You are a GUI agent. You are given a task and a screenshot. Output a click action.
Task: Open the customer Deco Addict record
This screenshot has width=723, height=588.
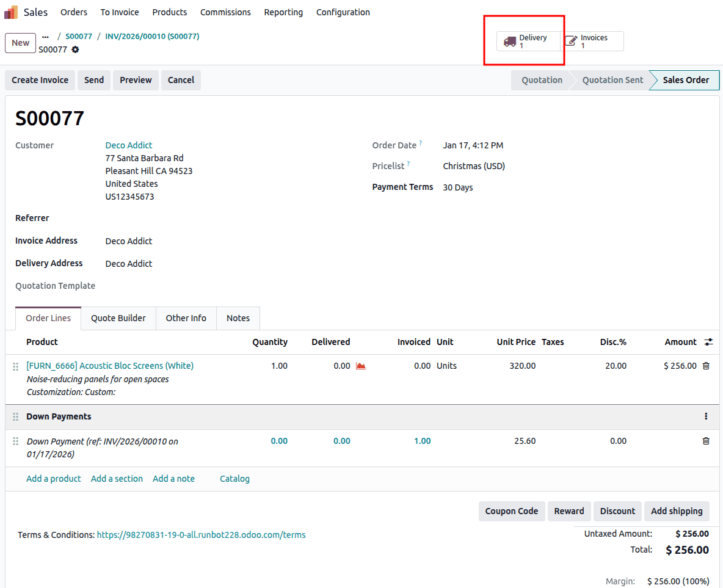128,145
